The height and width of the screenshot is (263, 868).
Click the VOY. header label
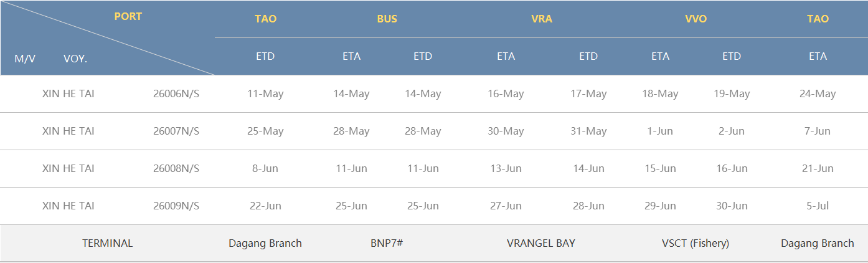[x=75, y=59]
